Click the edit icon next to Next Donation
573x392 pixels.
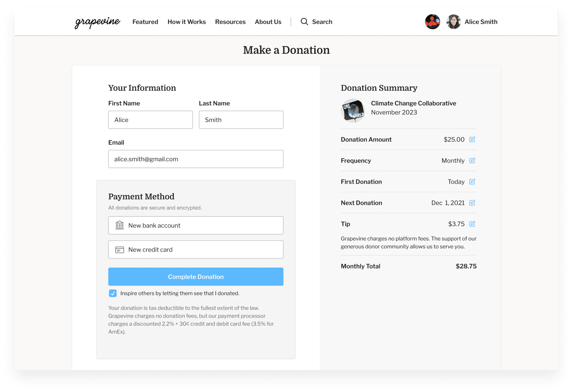[472, 203]
